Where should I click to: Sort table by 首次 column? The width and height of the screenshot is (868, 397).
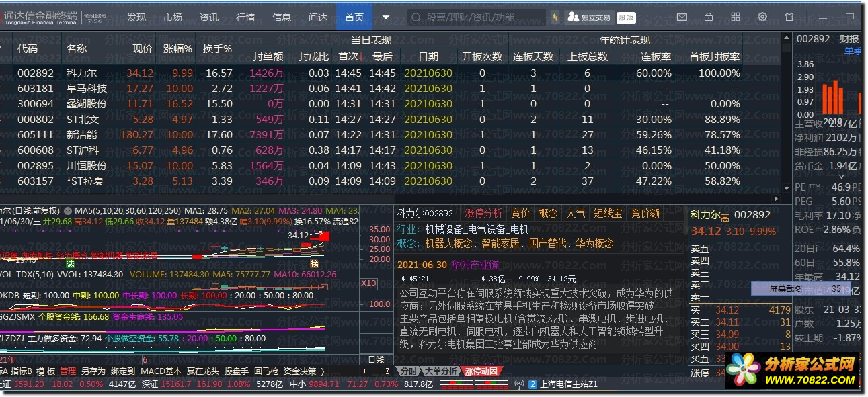tap(350, 57)
